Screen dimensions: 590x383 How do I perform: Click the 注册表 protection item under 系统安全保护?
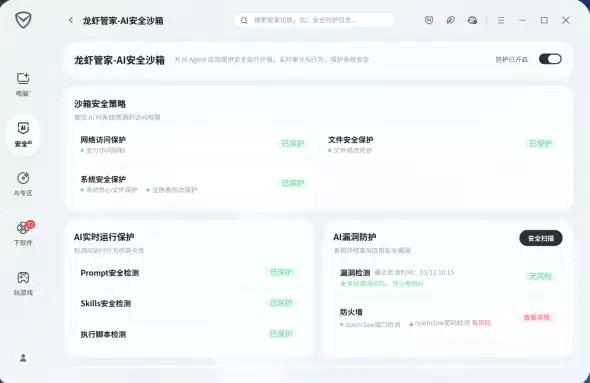pos(172,190)
